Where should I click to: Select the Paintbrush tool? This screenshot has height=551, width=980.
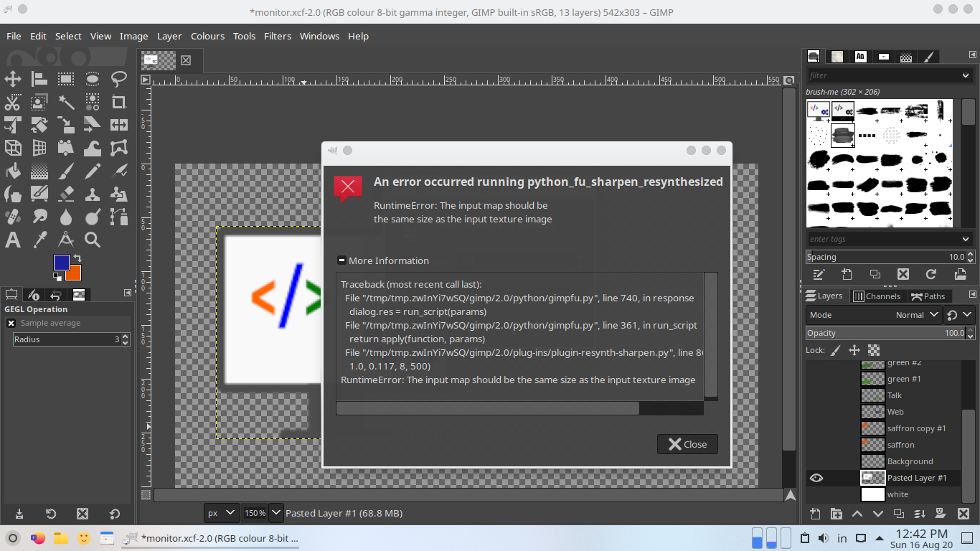click(x=66, y=171)
